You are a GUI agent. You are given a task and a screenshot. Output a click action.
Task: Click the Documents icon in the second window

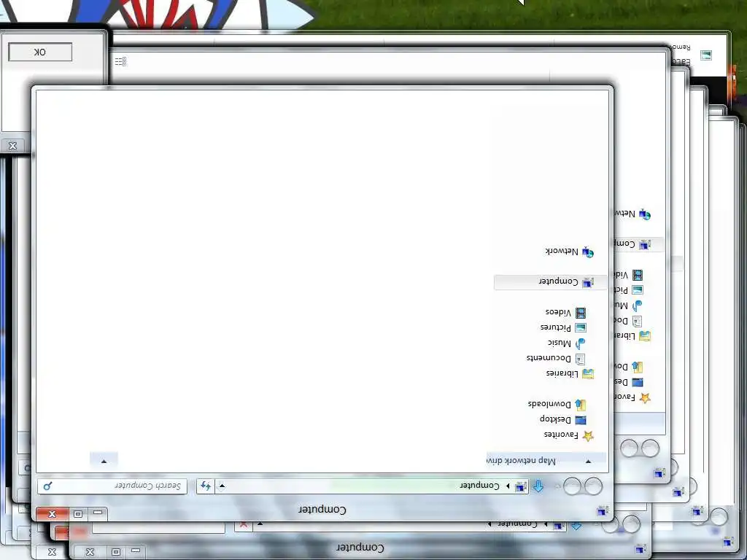tap(638, 321)
